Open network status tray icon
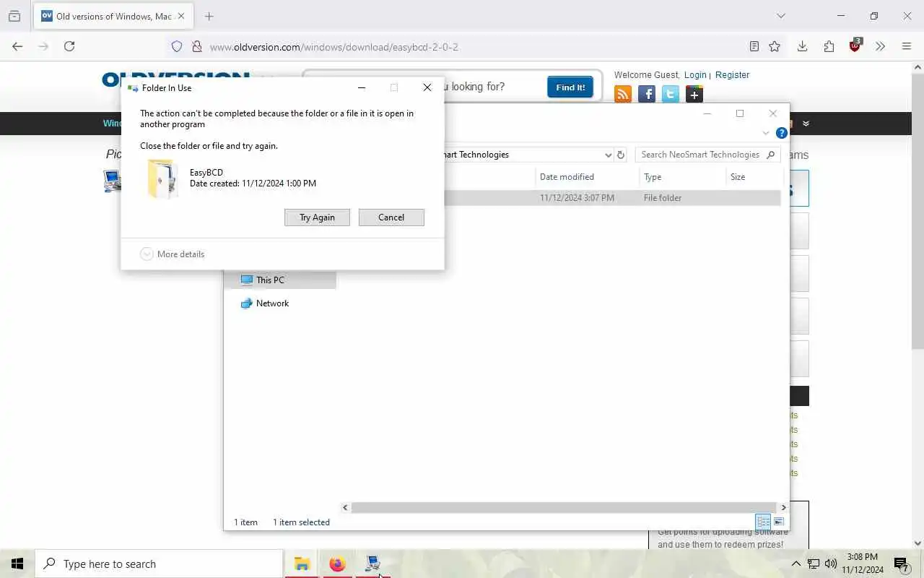 pyautogui.click(x=814, y=564)
